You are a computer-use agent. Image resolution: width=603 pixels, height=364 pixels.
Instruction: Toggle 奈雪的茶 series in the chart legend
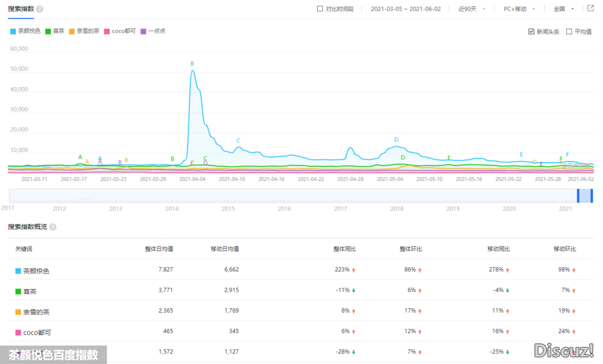tap(84, 31)
